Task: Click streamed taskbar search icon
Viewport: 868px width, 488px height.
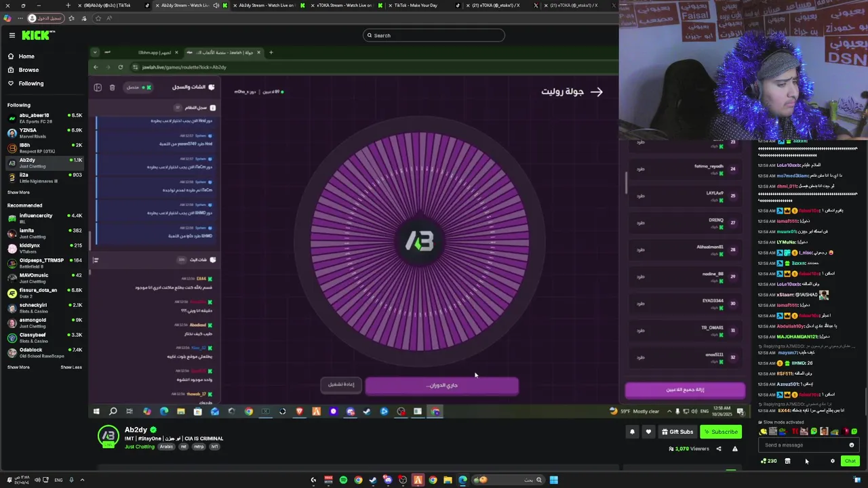Action: [x=113, y=411]
